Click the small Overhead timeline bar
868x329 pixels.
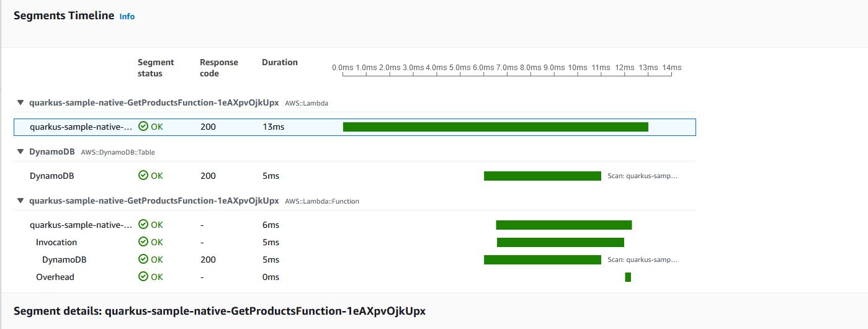coord(628,277)
